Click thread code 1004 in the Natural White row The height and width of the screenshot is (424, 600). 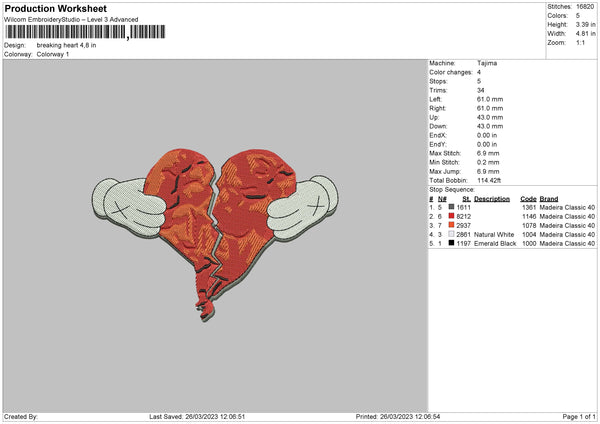click(529, 235)
